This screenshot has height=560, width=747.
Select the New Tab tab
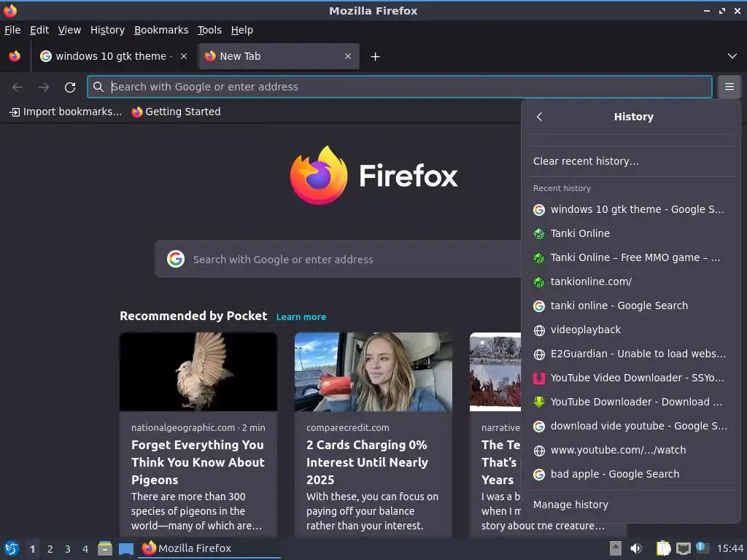click(x=279, y=56)
